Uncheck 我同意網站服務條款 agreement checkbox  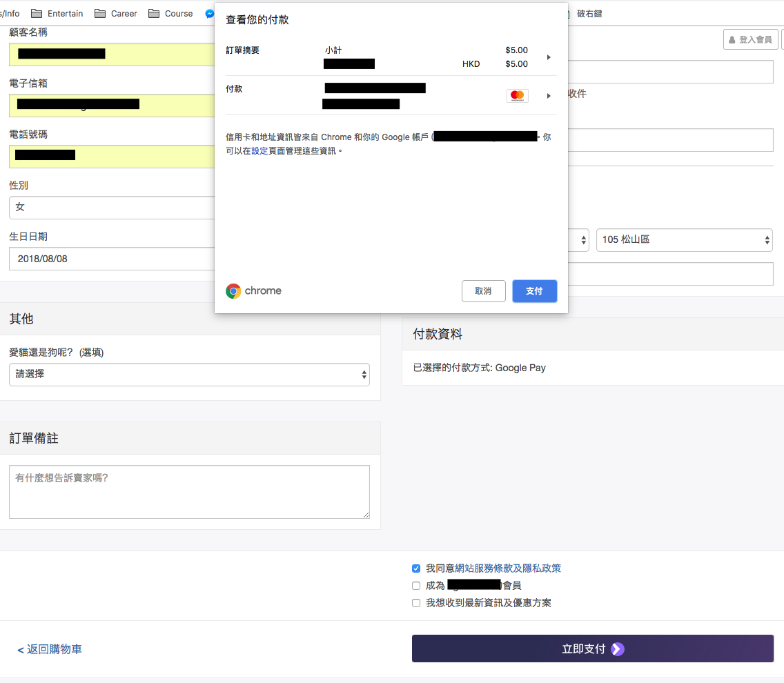click(x=416, y=568)
